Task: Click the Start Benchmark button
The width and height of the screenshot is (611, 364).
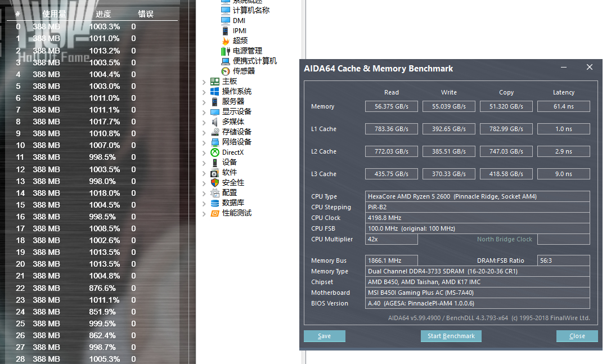Action: pos(451,336)
